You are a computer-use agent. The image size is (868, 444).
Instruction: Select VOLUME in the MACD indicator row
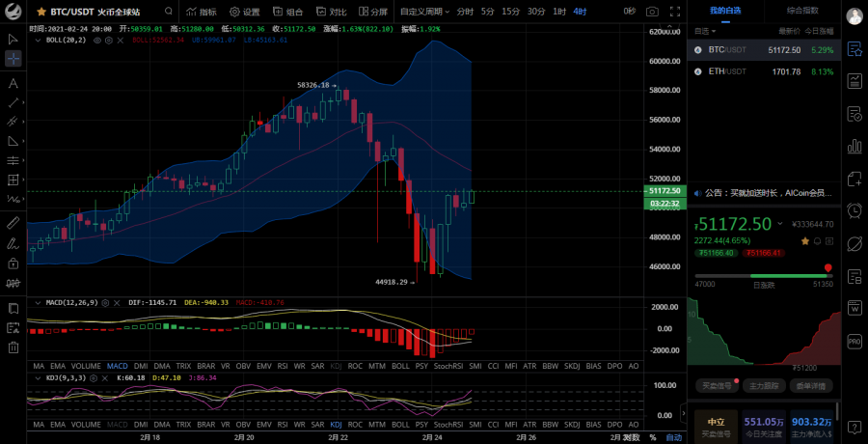click(x=86, y=366)
